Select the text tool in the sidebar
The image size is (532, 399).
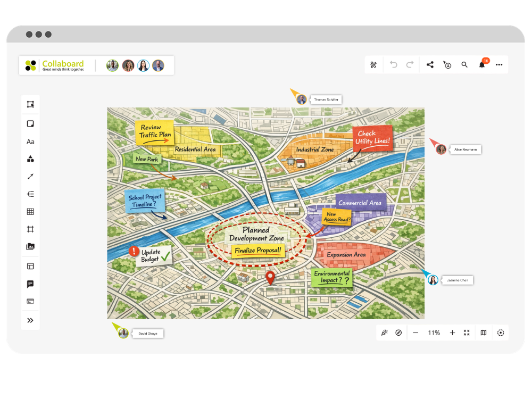[x=30, y=141]
